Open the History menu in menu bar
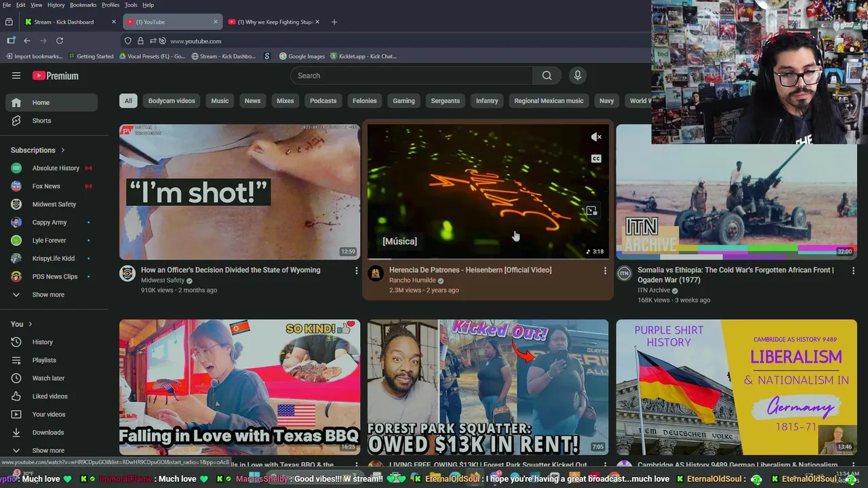868x488 pixels. [x=56, y=5]
